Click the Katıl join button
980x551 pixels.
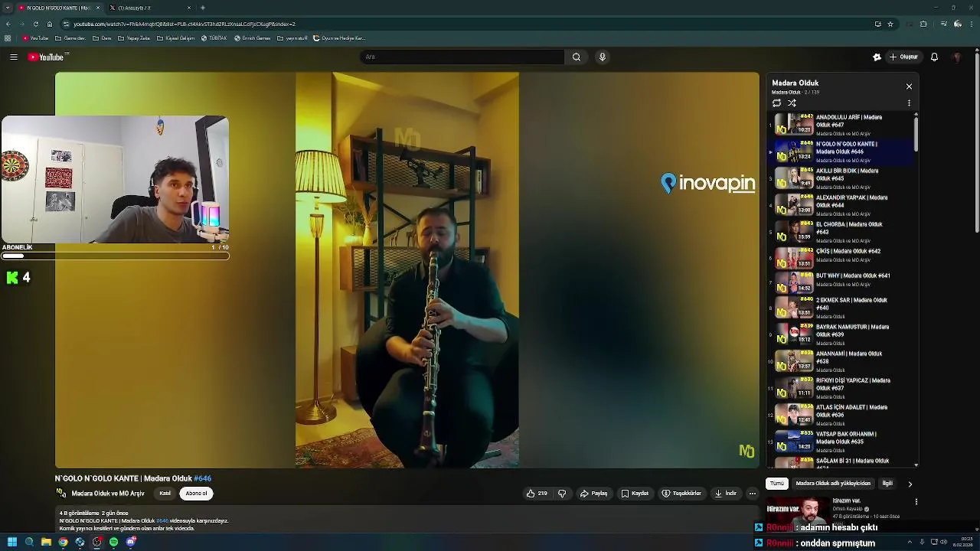[165, 494]
